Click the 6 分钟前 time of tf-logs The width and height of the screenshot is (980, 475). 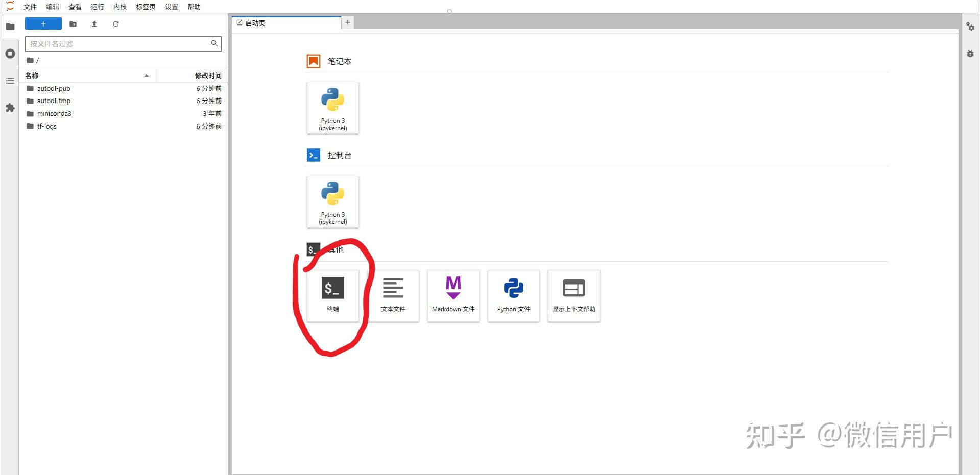click(209, 126)
